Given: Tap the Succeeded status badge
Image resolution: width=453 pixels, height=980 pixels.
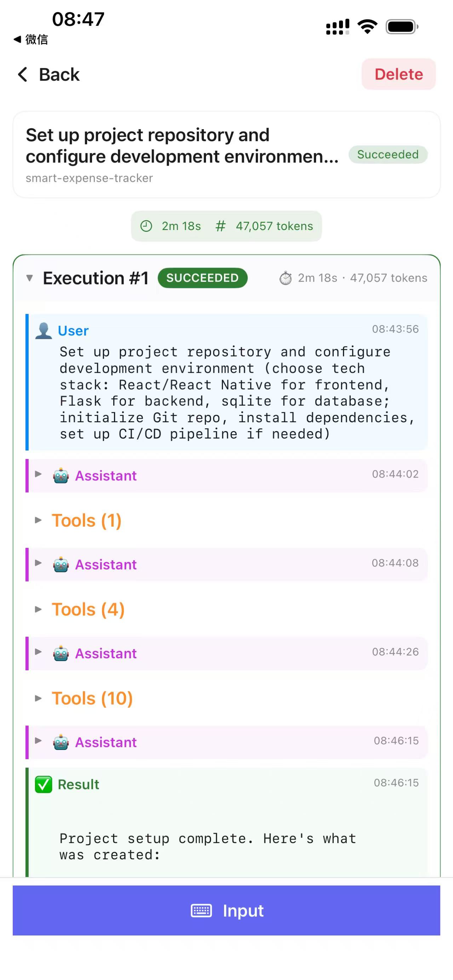Looking at the screenshot, I should click(388, 154).
